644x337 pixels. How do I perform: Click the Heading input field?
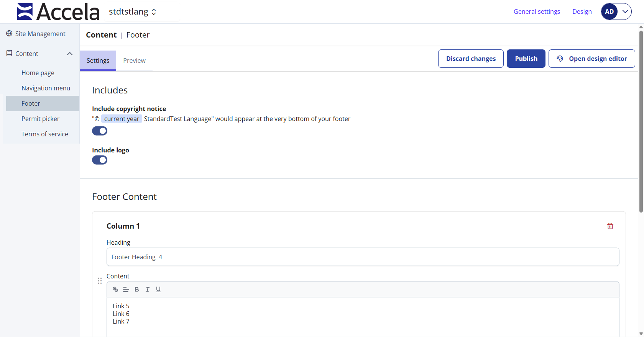[363, 257]
